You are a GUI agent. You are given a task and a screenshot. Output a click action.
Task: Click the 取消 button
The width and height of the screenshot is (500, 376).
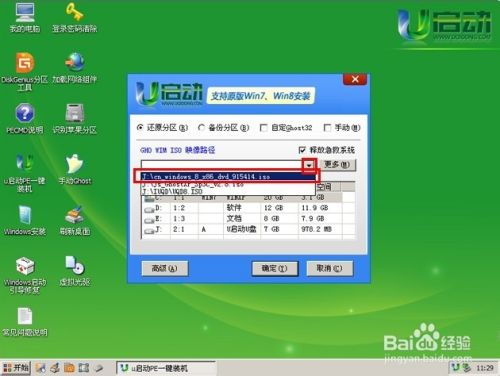329,268
